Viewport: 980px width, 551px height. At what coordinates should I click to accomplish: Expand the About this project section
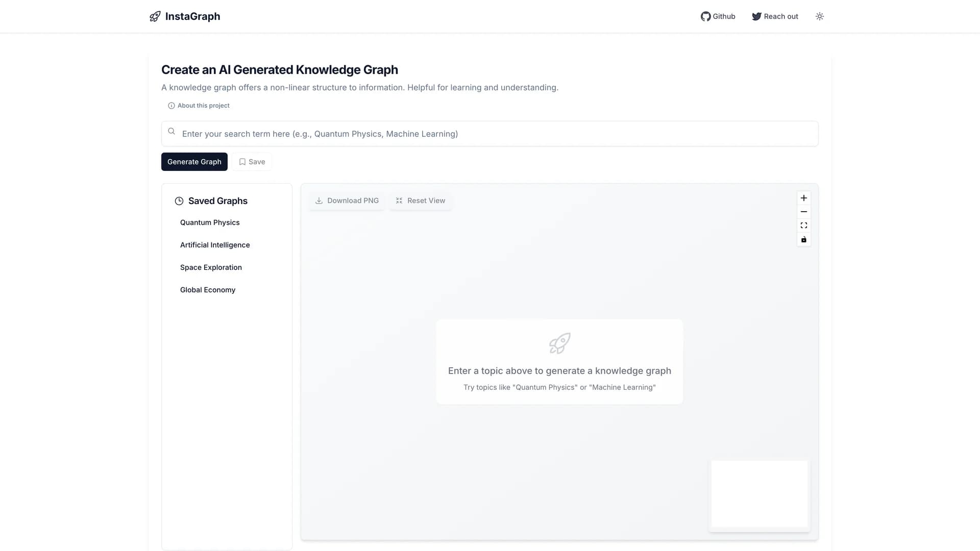pos(199,106)
